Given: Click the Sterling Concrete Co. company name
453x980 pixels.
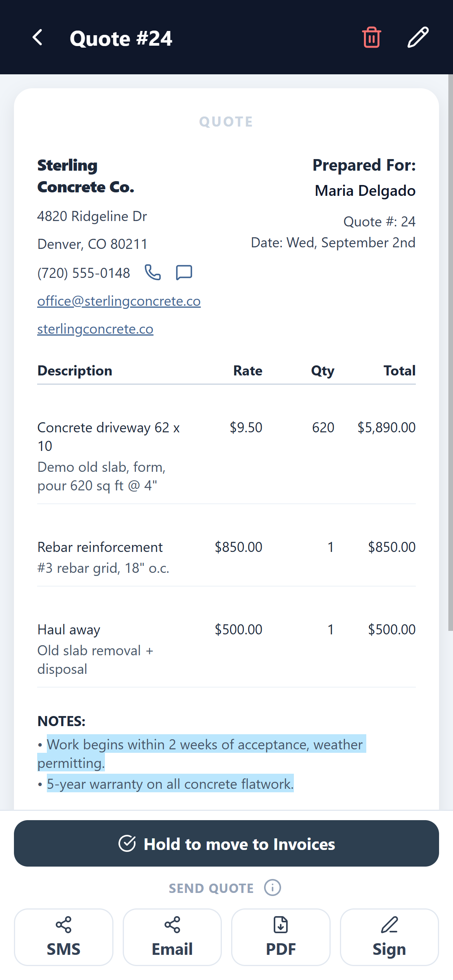Looking at the screenshot, I should (x=86, y=176).
